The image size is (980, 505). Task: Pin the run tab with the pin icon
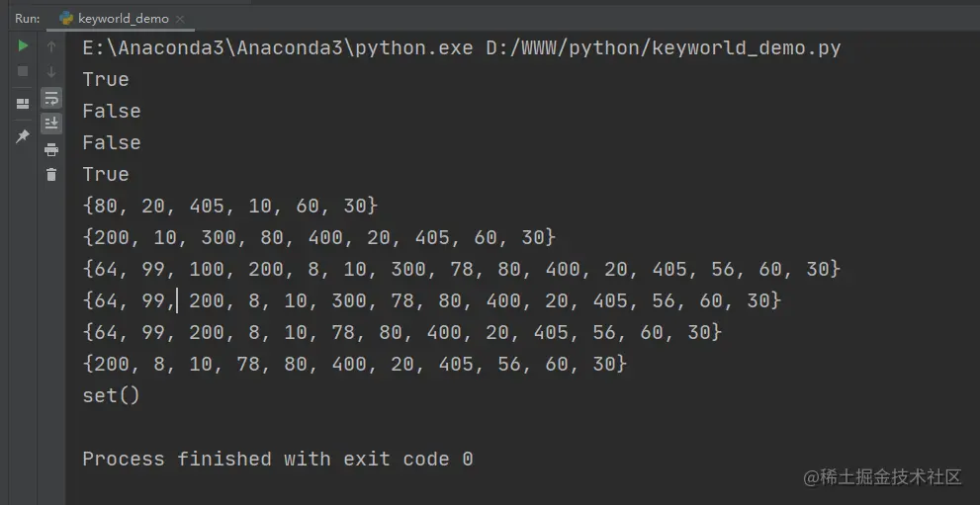click(23, 135)
